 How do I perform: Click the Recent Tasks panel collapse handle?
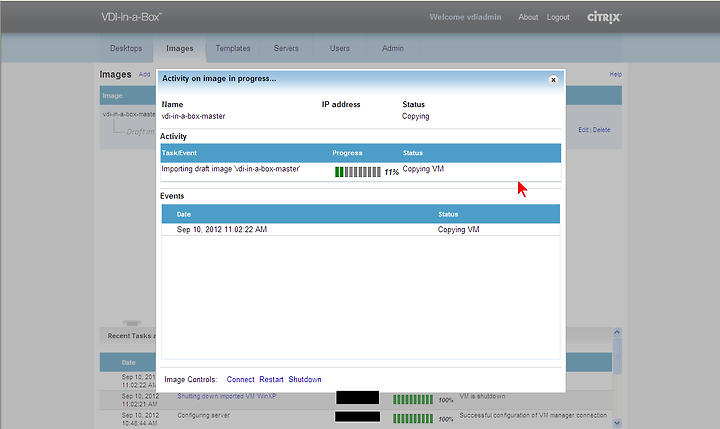pyautogui.click(x=132, y=323)
